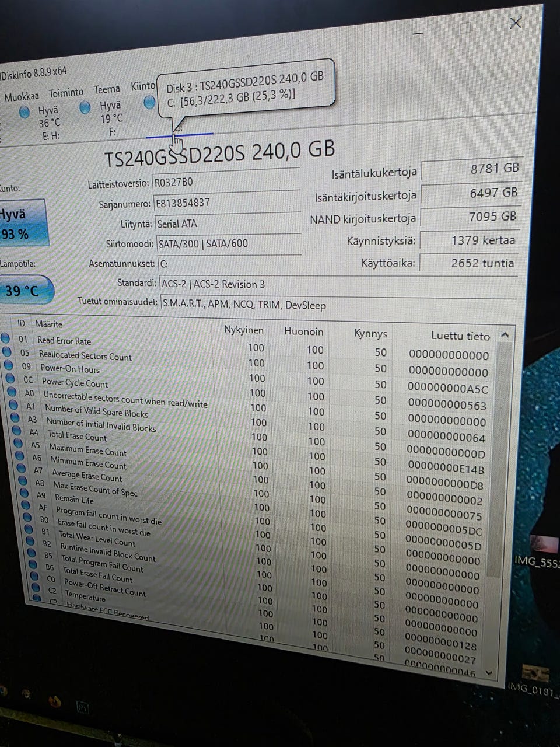Click the Max Erase Count of Spec icon

tap(24, 480)
